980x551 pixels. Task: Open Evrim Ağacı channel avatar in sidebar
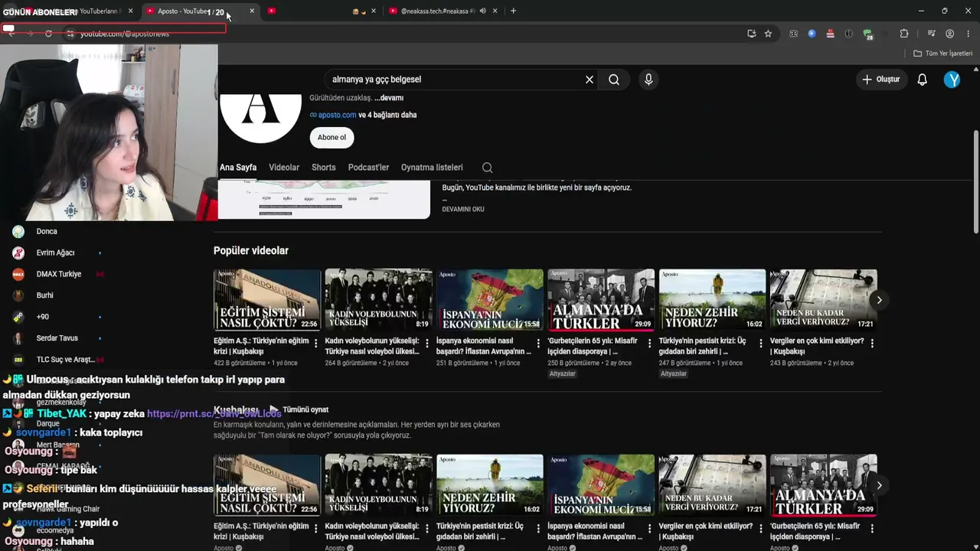(18, 253)
